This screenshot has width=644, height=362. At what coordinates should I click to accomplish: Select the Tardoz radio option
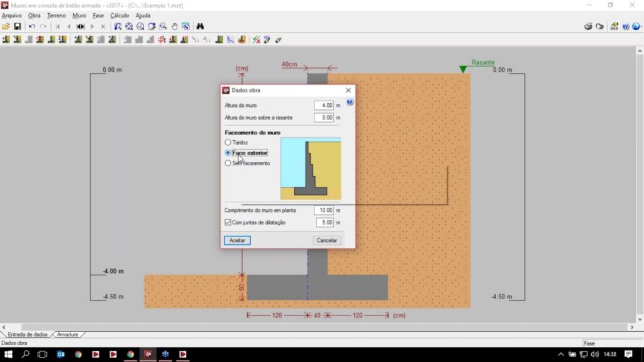pos(228,143)
